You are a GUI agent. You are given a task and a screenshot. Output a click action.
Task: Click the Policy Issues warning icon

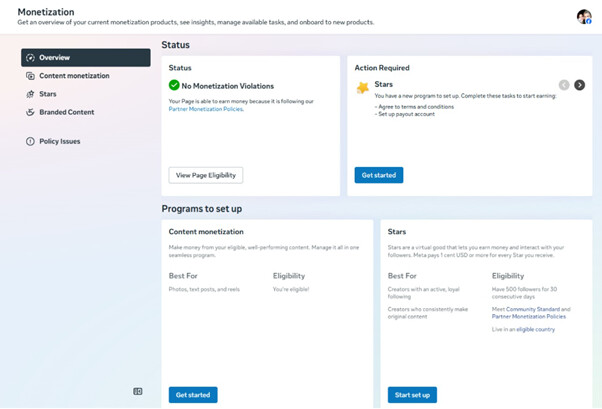[x=30, y=141]
